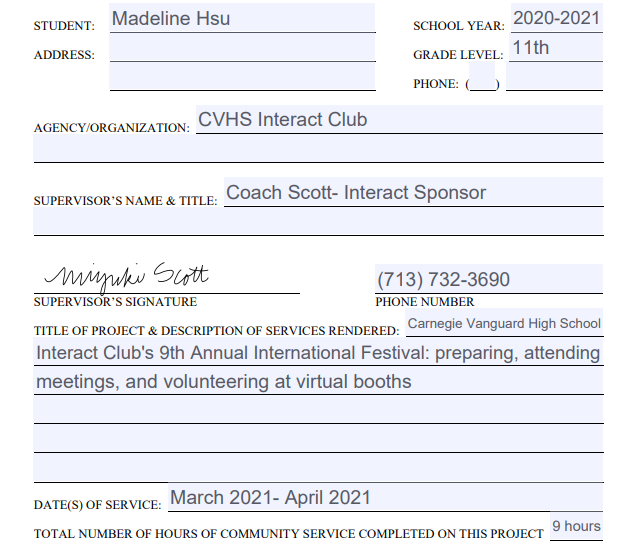Click the last empty description line
Image resolution: width=640 pixels, height=552 pixels.
(318, 467)
